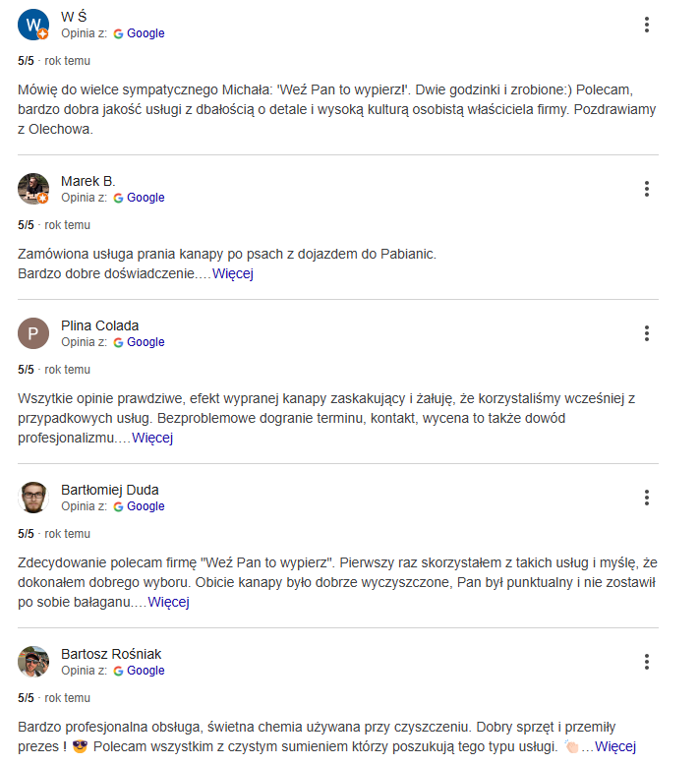
Task: Click Bartłomiej Duda's profile picture
Action: point(33,498)
